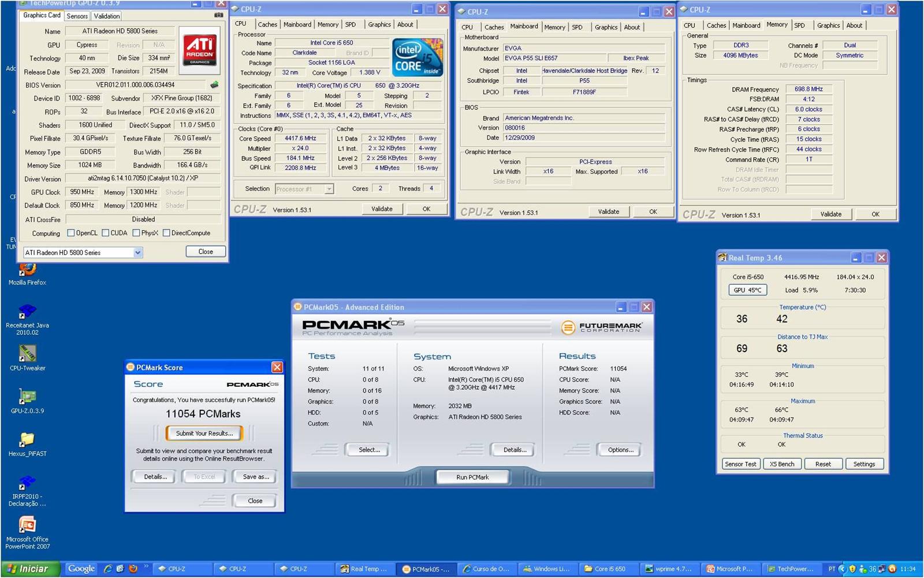
Task: Open the Processor #1 selection dropdown
Action: point(304,189)
